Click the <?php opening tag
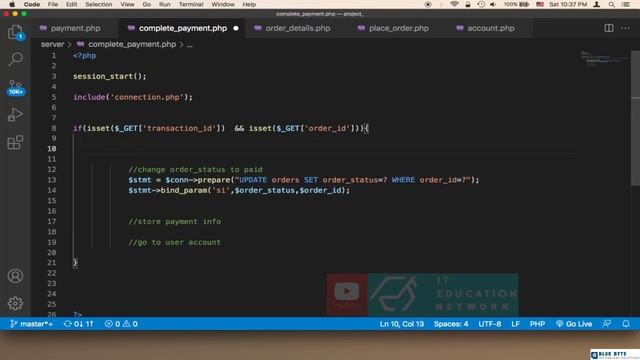 pyautogui.click(x=84, y=56)
